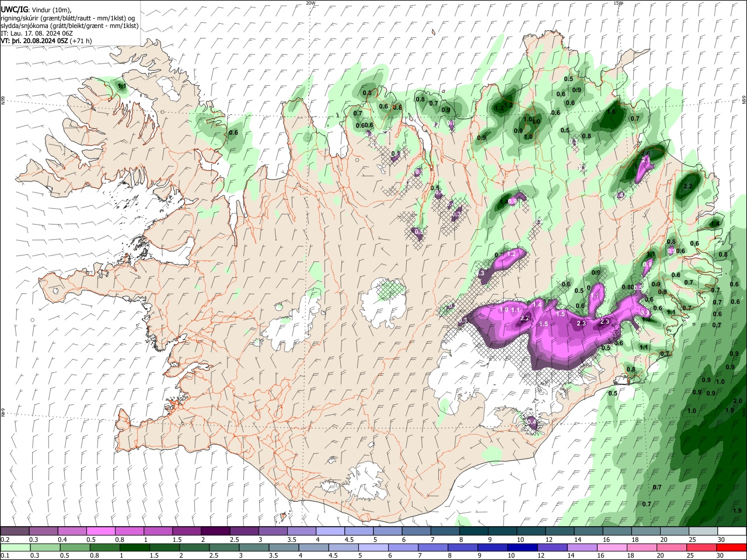Click the bright pink 0.5 swatch in top legend
Screen dimensions: 747x560
(x=100, y=531)
